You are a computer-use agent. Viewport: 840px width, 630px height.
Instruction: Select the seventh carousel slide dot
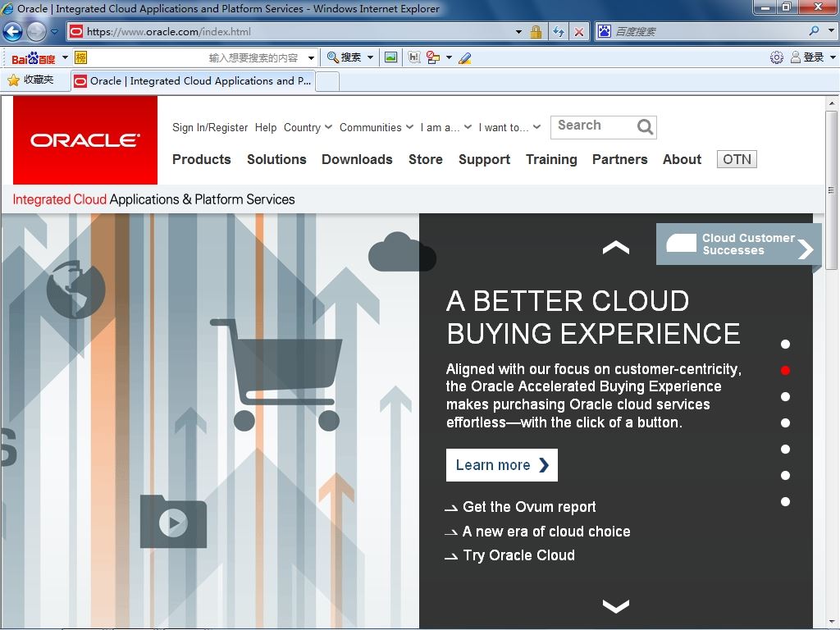[785, 501]
